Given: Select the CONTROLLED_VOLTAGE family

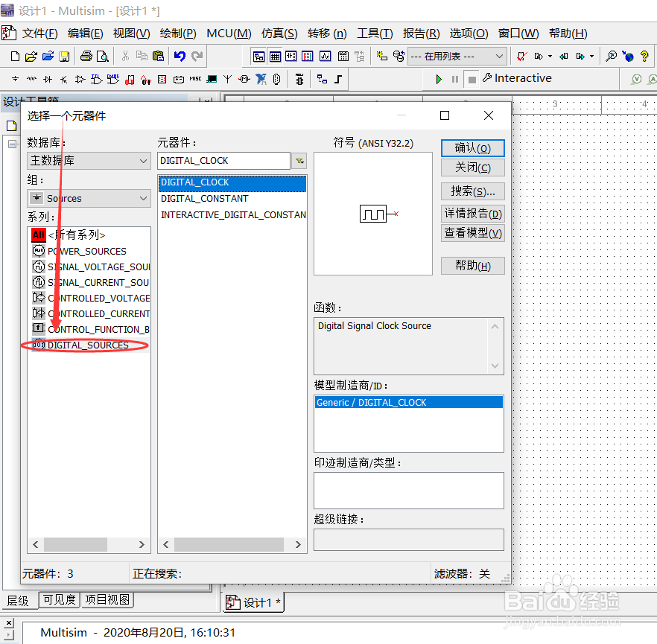Looking at the screenshot, I should pos(89,298).
